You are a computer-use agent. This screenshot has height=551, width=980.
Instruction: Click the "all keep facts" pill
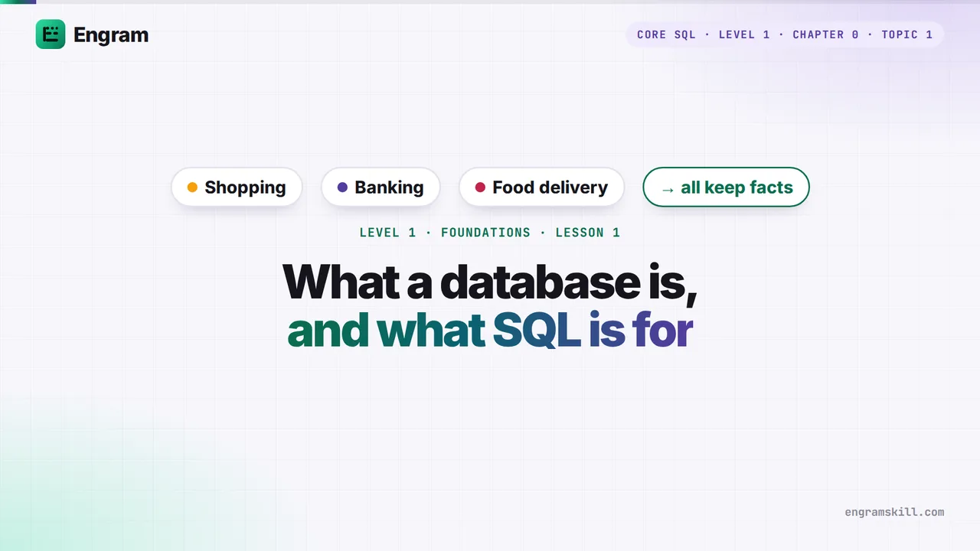pos(726,187)
